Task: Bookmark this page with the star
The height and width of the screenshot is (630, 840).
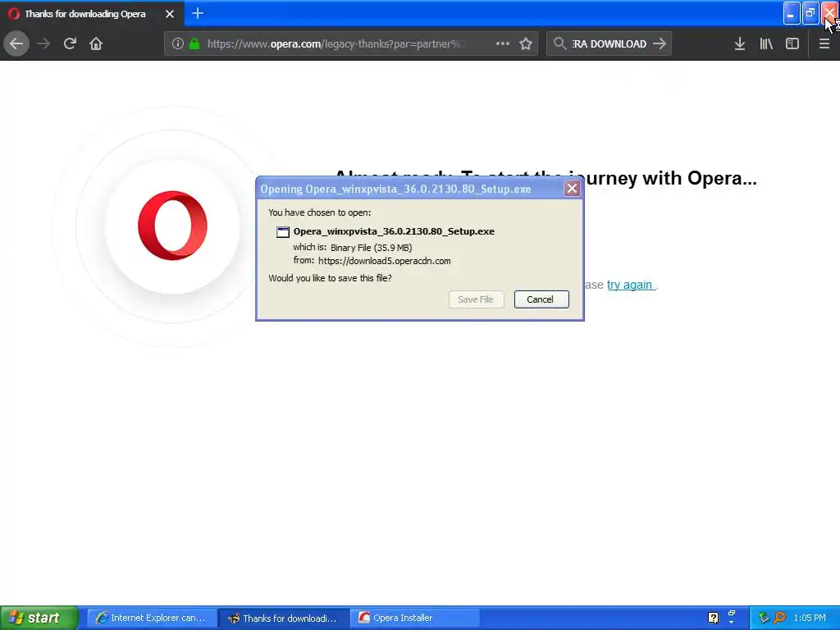Action: pos(526,43)
